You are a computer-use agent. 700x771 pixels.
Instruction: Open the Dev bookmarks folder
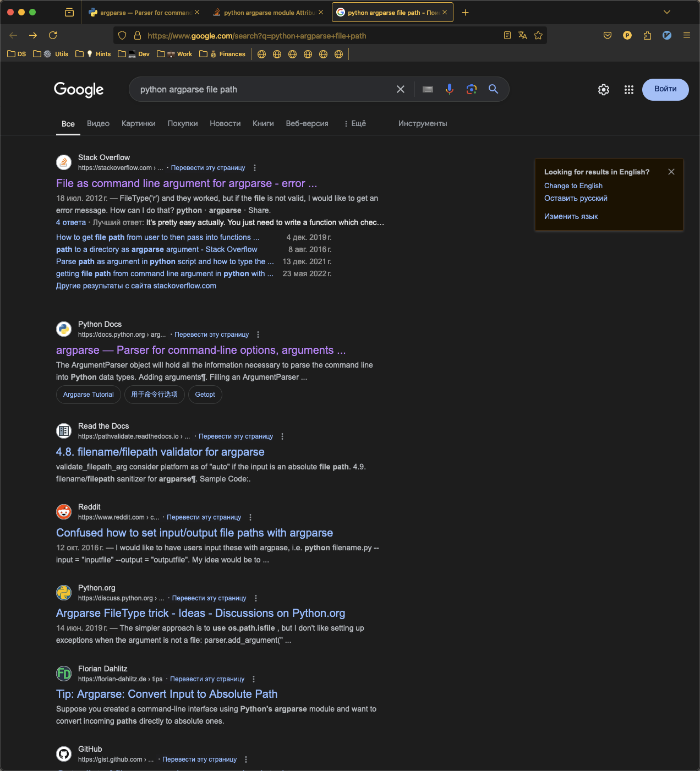pos(134,54)
